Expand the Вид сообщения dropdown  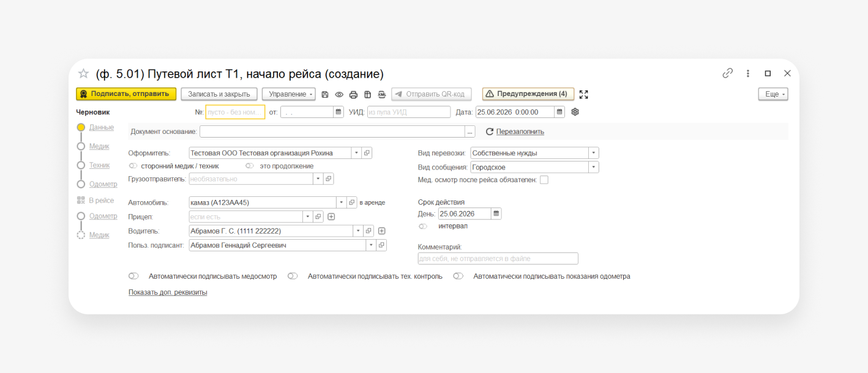(x=593, y=167)
